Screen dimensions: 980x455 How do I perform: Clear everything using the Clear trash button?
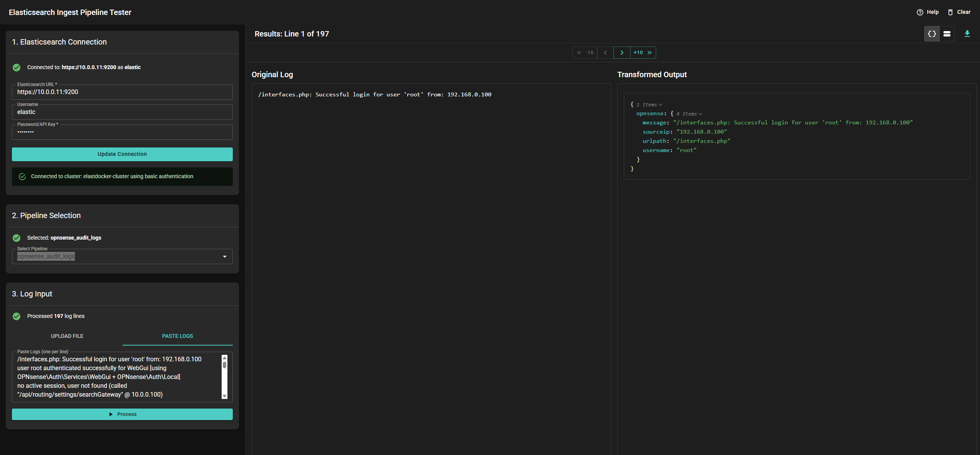[x=959, y=12]
